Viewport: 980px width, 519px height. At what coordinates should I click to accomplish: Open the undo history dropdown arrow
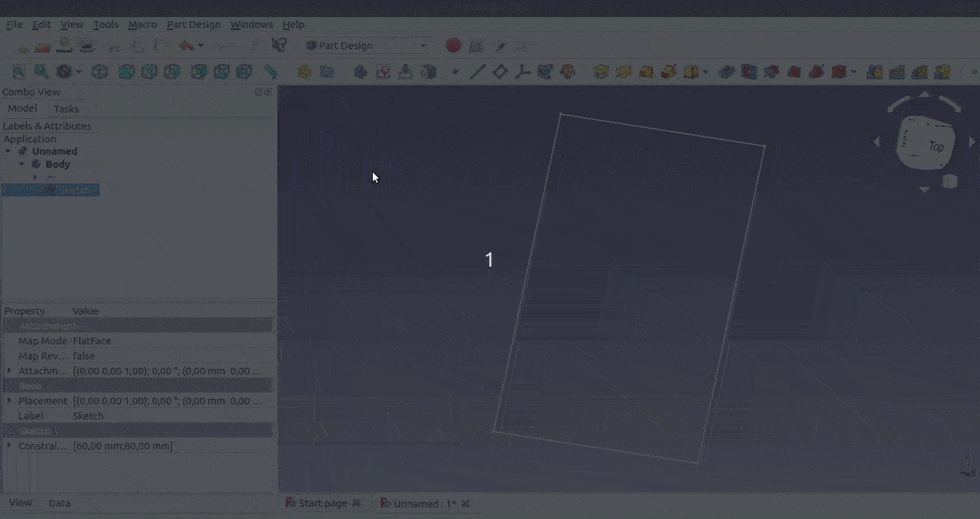point(200,46)
